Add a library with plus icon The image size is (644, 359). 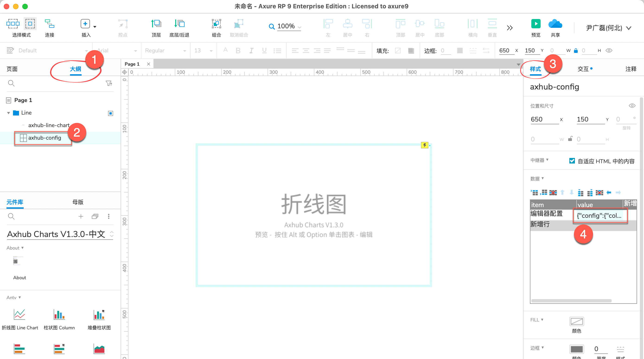81,216
